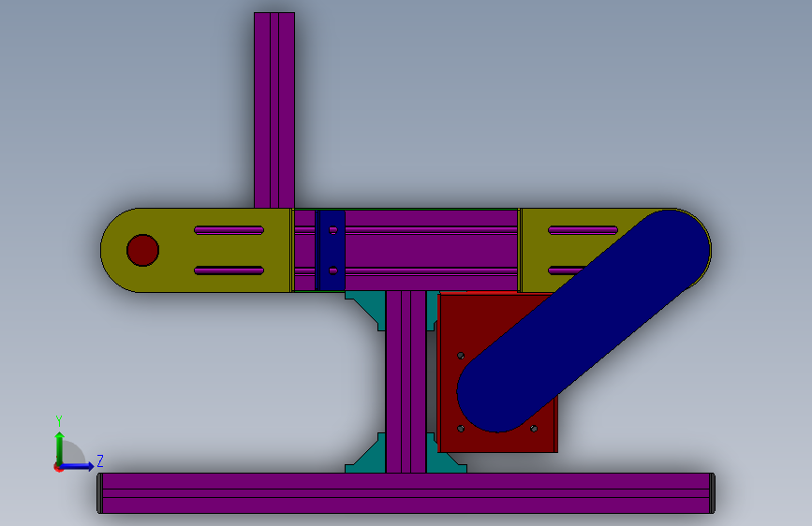The image size is (812, 526).
Task: Select the bottom hole of the blue bracket
Action: click(x=333, y=270)
